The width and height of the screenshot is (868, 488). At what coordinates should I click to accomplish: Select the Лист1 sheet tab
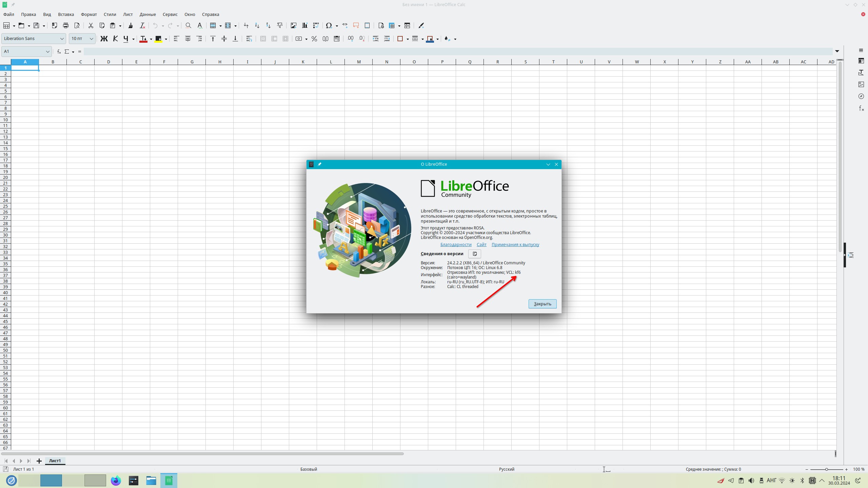point(55,461)
